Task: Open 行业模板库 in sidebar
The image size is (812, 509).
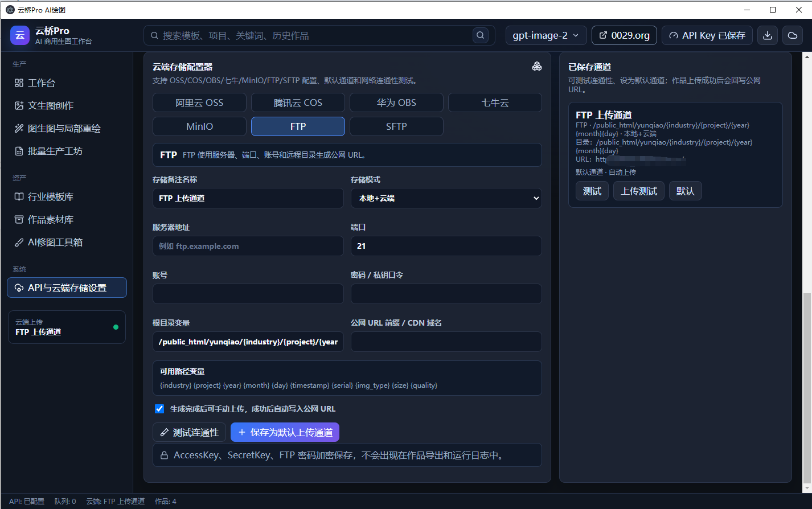Action: [67, 197]
